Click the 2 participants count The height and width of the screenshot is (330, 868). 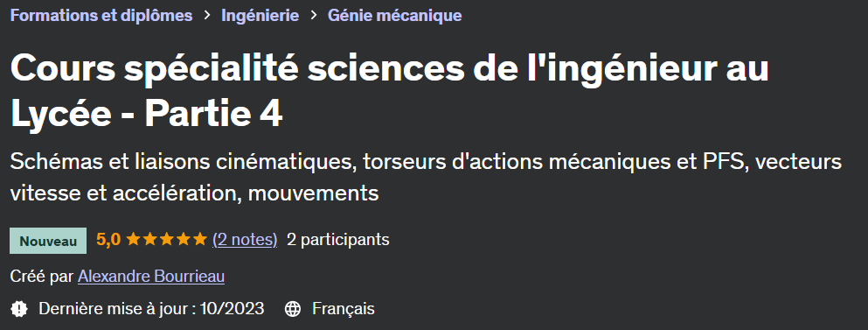coord(338,240)
